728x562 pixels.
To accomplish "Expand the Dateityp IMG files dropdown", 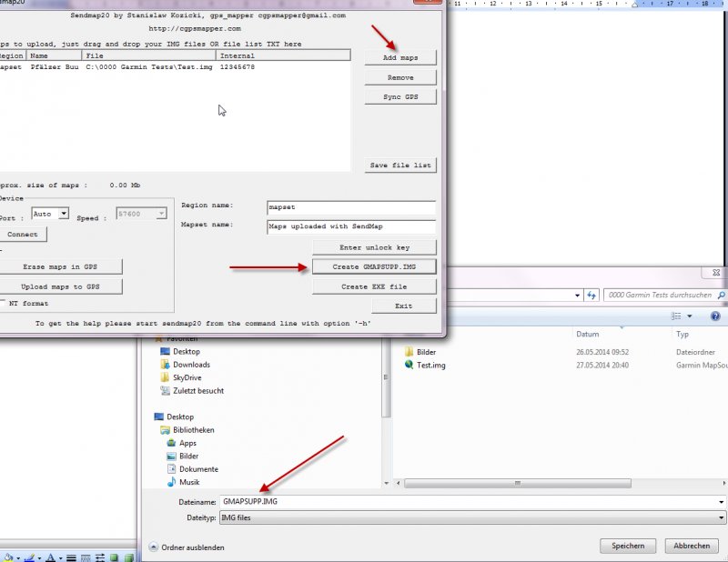I will pyautogui.click(x=721, y=517).
